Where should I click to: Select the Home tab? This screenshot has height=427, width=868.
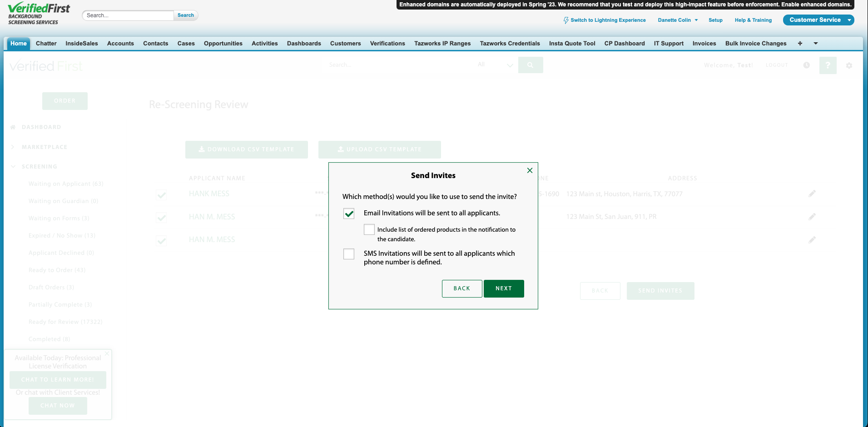pyautogui.click(x=19, y=44)
